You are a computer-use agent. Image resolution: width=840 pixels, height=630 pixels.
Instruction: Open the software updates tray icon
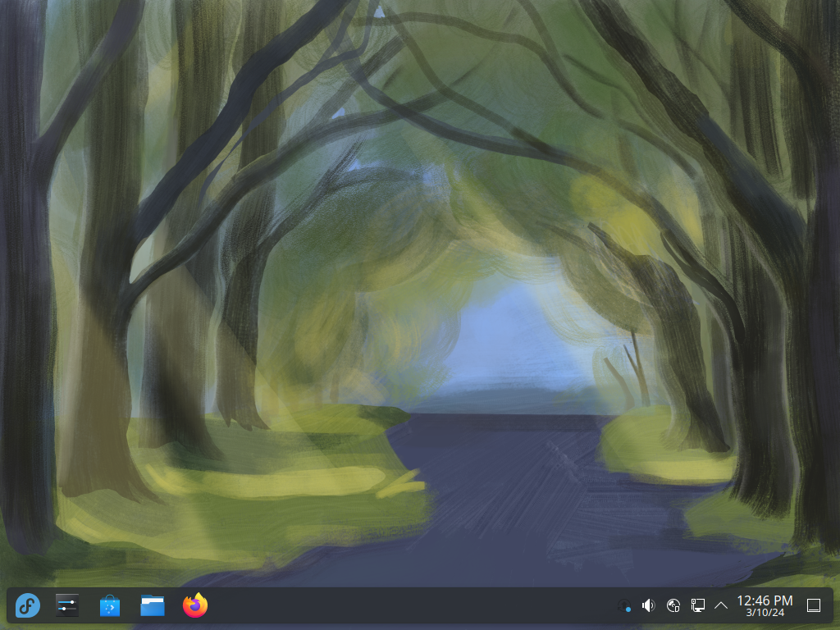[624, 605]
